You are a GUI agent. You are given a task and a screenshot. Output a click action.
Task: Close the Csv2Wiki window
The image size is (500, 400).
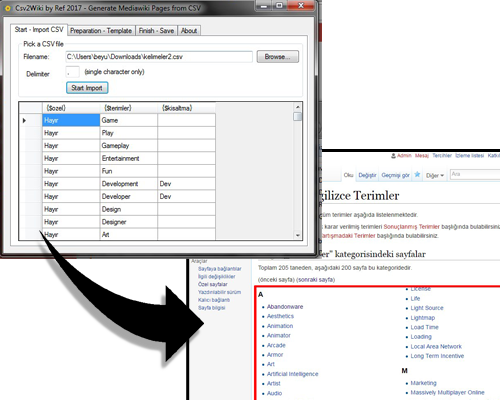coord(301,6)
